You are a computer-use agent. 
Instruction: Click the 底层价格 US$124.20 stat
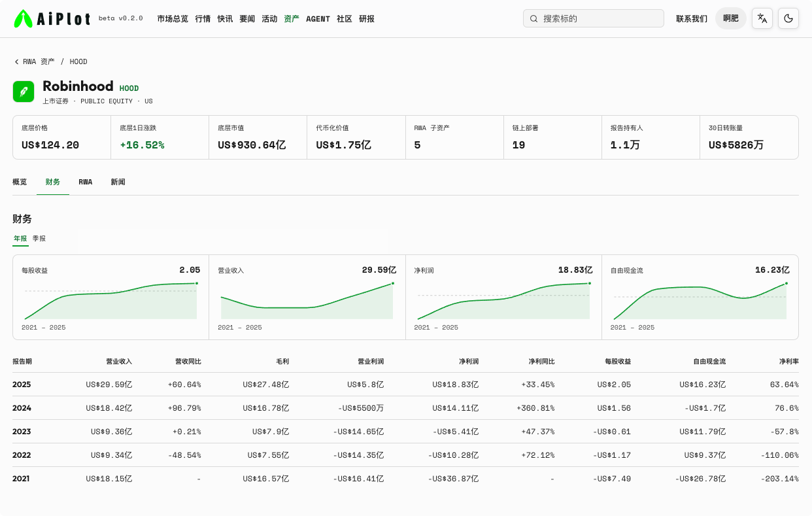coord(62,137)
